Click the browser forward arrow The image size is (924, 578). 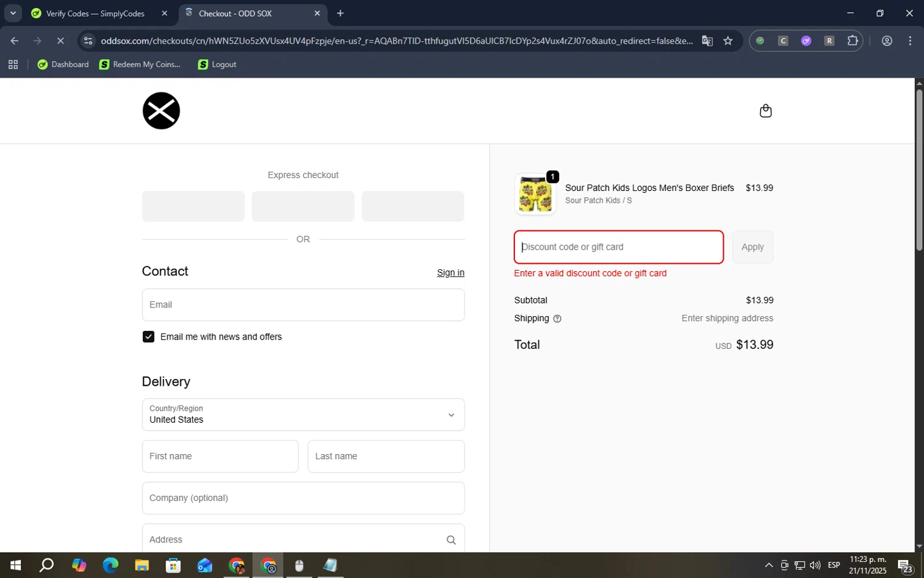(x=38, y=41)
